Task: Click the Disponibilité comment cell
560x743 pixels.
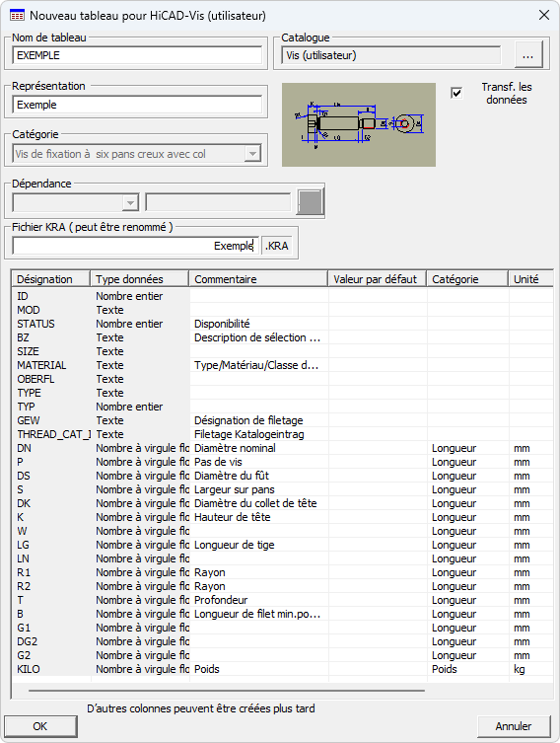Action: (x=259, y=324)
